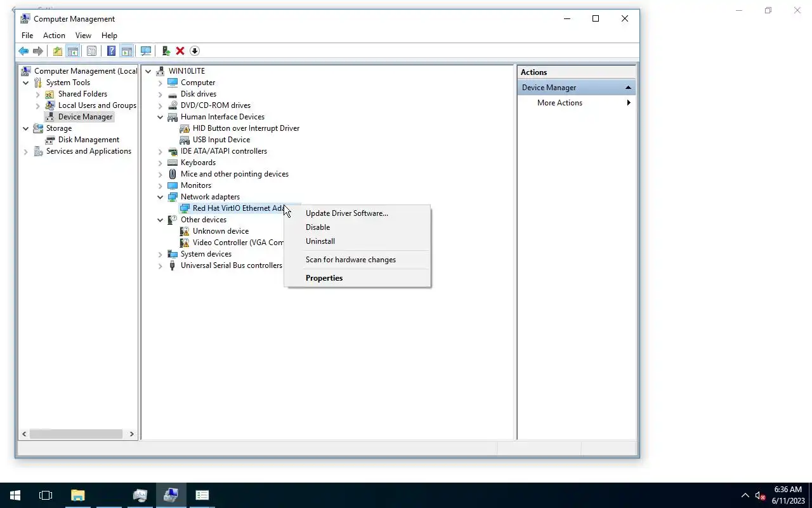Screen dimensions: 812x508
Task: Expand the Shared Folders node arrow
Action: point(38,94)
